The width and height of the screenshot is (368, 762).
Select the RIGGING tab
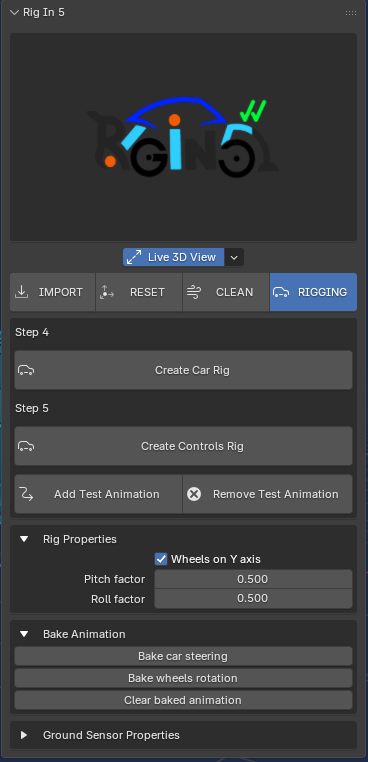(314, 292)
